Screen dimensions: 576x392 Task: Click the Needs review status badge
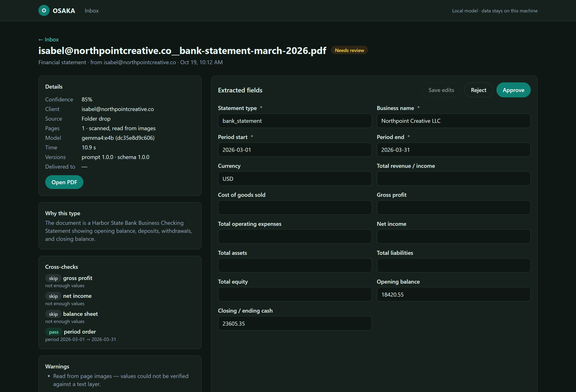(x=349, y=50)
